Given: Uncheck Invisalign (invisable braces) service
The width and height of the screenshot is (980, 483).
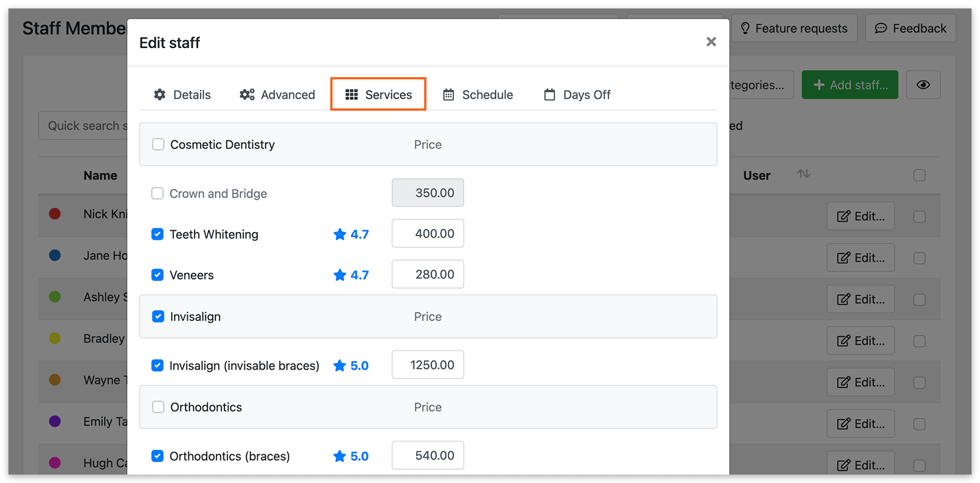Looking at the screenshot, I should [x=157, y=366].
